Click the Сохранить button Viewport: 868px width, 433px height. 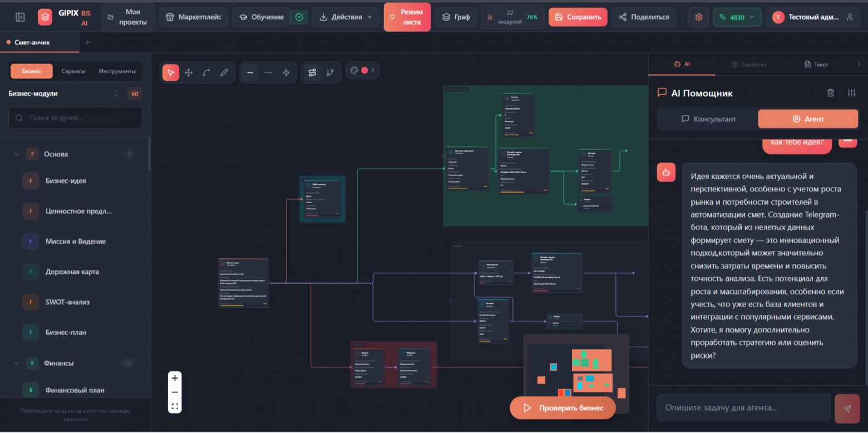coord(577,17)
